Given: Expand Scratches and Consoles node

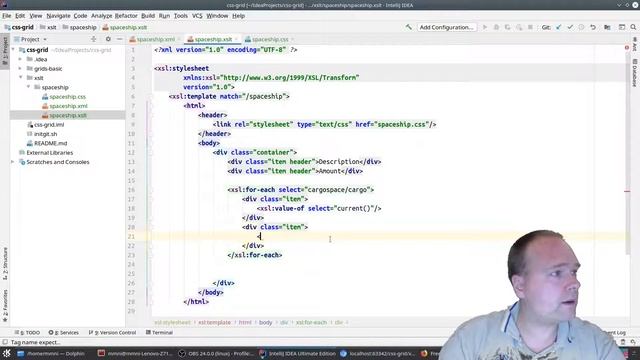Looking at the screenshot, I should tap(13, 162).
